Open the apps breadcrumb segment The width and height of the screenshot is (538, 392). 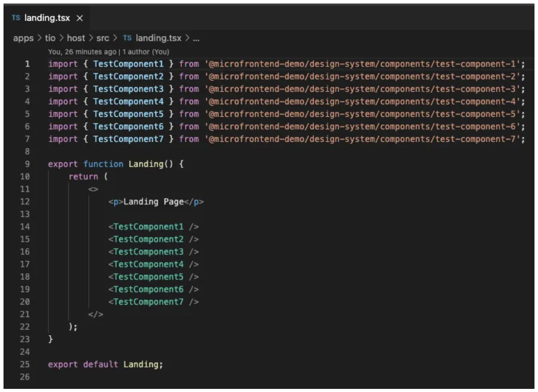click(23, 38)
